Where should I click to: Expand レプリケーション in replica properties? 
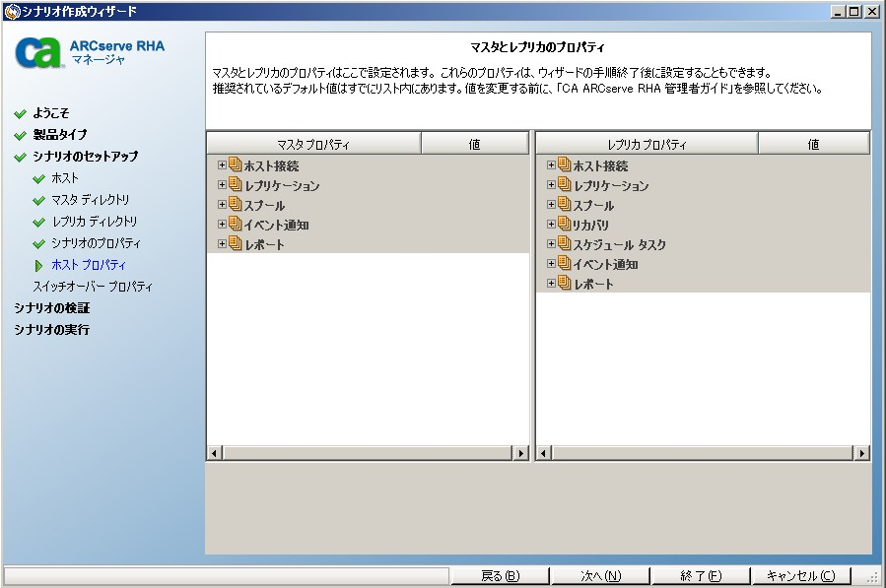(552, 185)
